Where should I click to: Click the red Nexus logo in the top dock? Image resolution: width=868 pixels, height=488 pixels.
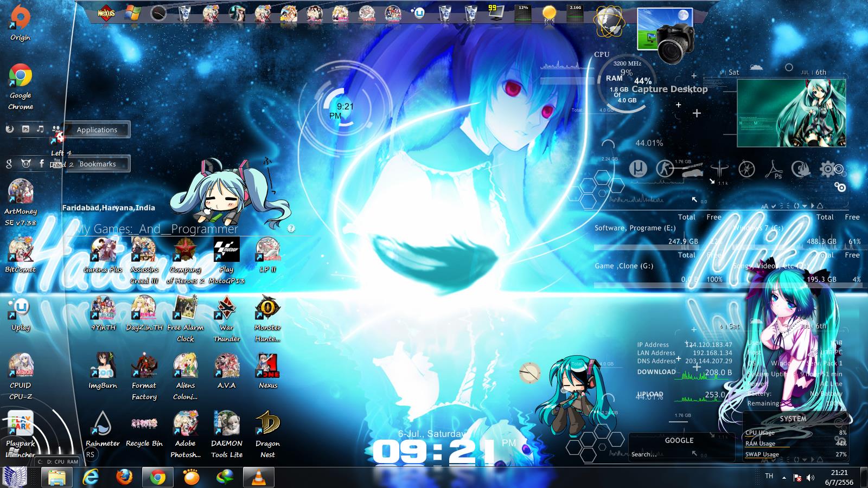pyautogui.click(x=106, y=13)
